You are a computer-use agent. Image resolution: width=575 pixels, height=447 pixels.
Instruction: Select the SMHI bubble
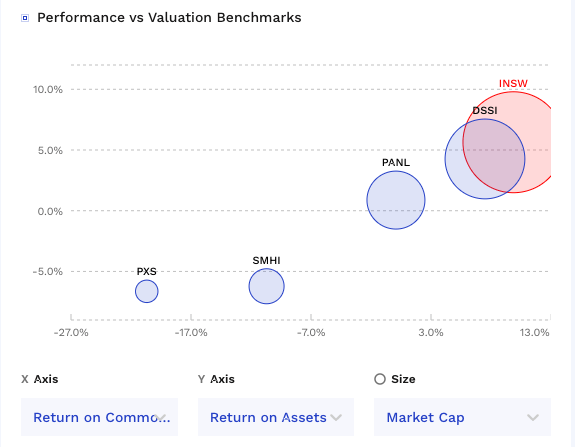click(267, 286)
